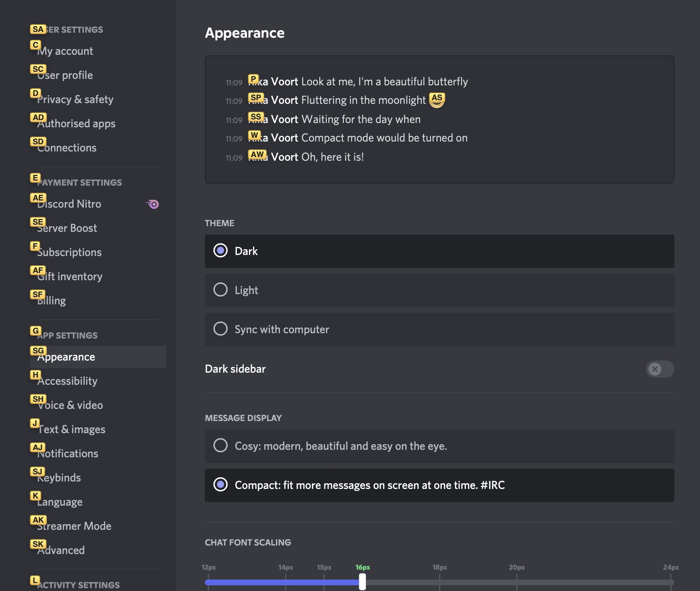Click the Nitro badge icon beside Discord Nitro
Screen dimensions: 700x591
coord(153,204)
